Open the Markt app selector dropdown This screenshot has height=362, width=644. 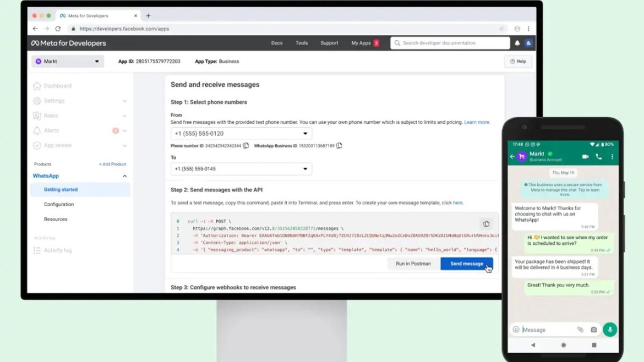click(68, 62)
